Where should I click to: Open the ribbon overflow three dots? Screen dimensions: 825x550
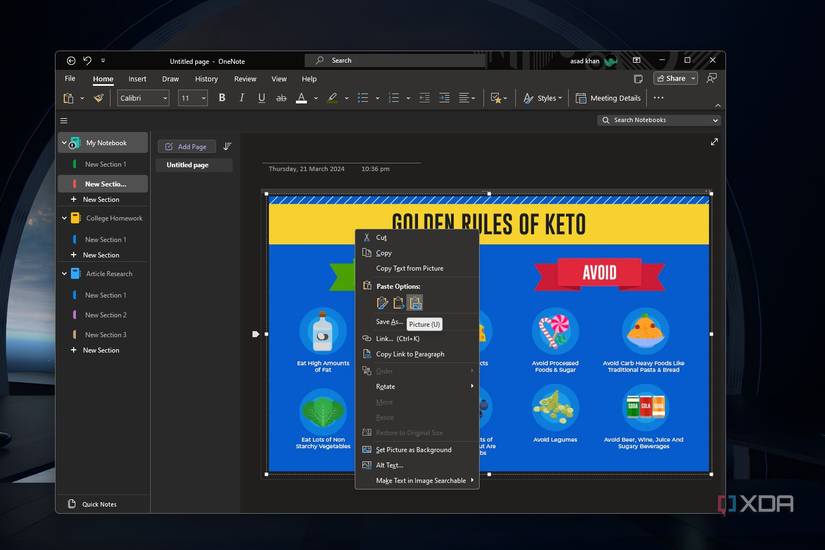point(658,98)
